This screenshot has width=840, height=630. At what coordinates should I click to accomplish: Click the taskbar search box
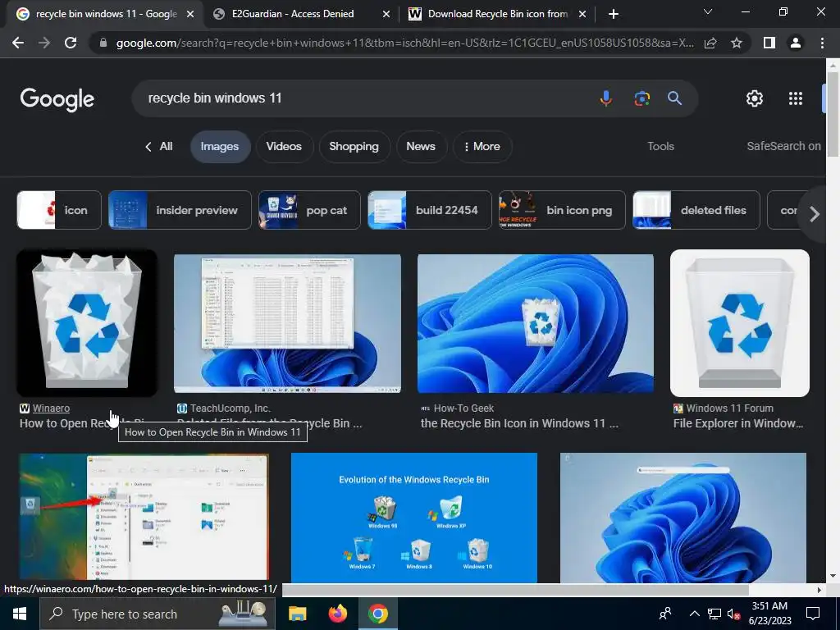157,614
